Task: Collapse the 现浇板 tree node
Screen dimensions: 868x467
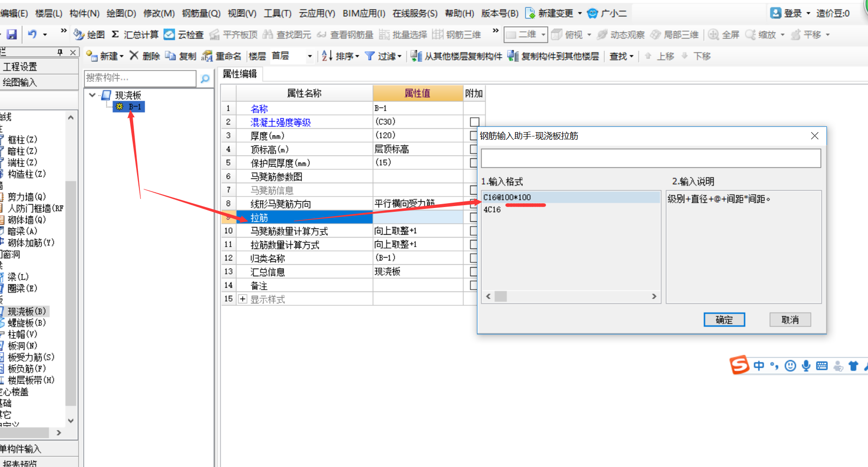Action: pyautogui.click(x=93, y=95)
